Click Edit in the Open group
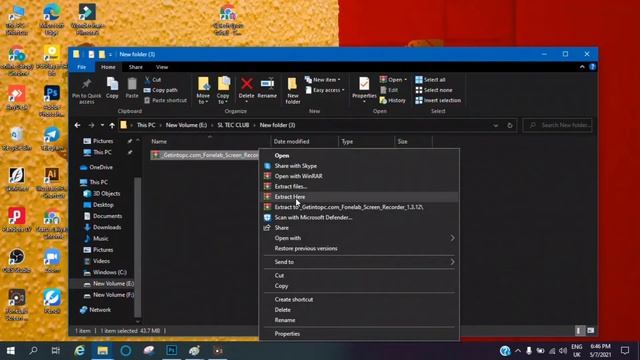 (x=389, y=90)
